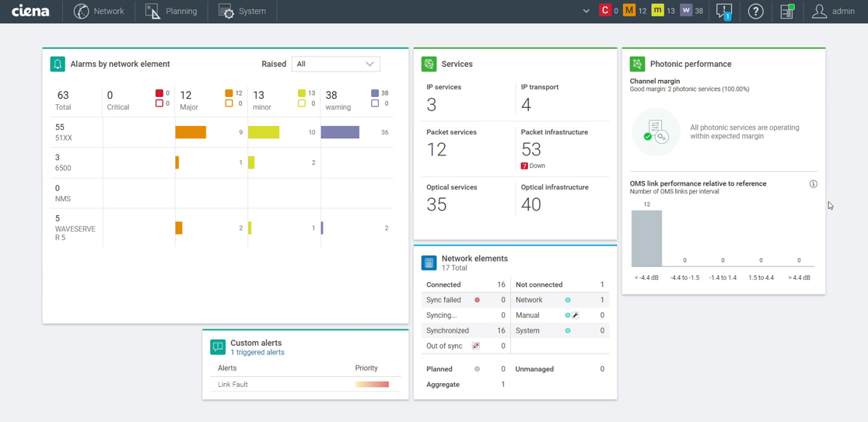
Task: Toggle the red filled Critical alarm checkbox
Action: (x=159, y=93)
